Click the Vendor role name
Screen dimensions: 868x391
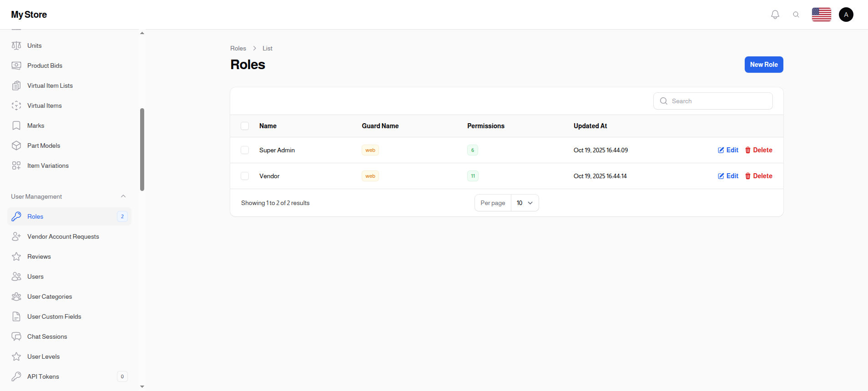pos(269,176)
